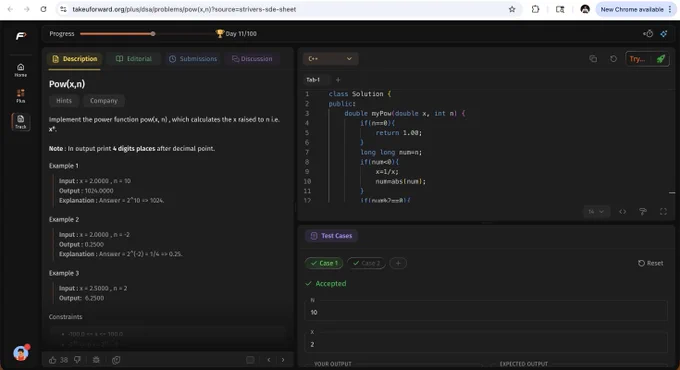Open New Chrome available menu

click(635, 9)
